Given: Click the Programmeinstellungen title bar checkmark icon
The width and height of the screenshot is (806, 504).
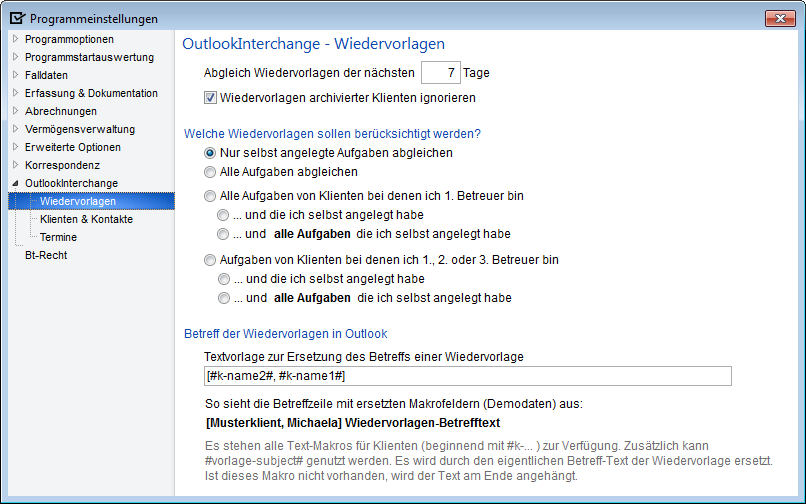Looking at the screenshot, I should pyautogui.click(x=17, y=19).
